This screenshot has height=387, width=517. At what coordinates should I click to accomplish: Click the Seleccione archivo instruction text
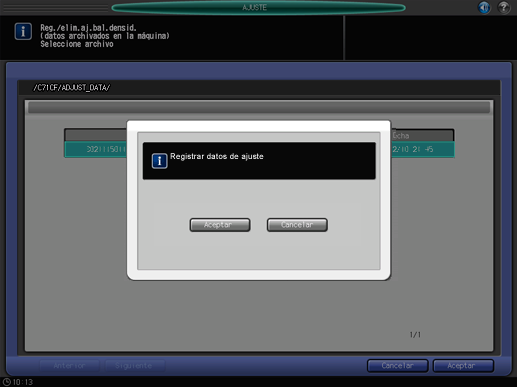click(x=77, y=44)
